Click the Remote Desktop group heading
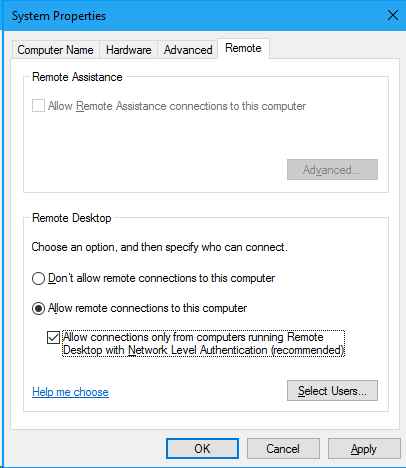Screen dimensions: 406x468 tap(72, 218)
